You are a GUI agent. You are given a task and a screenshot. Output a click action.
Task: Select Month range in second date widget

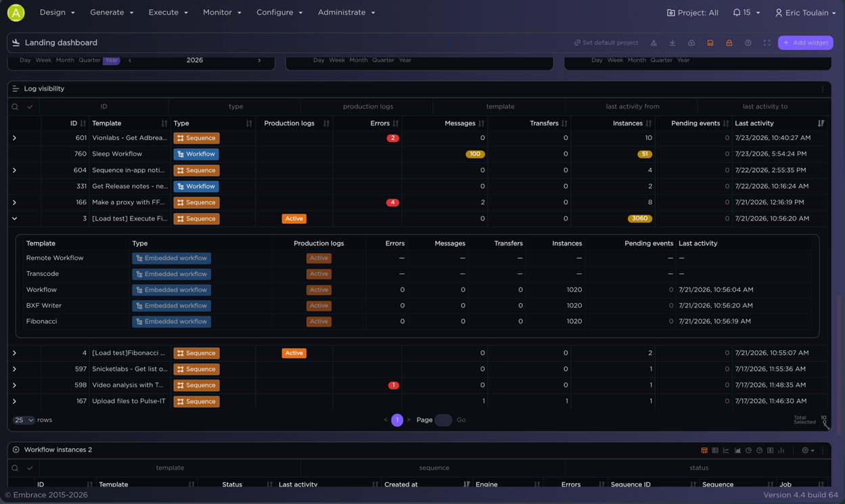pos(359,60)
